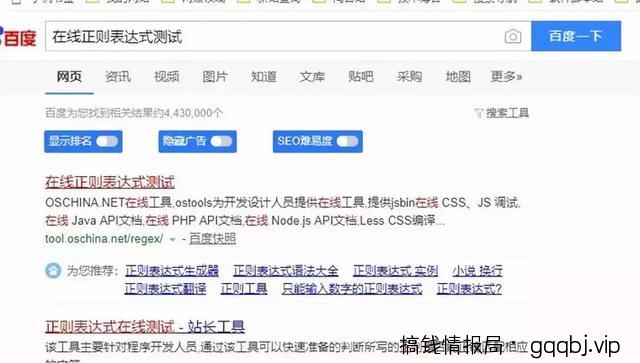Click the result count text 4,430,000个
640x363 pixels.
(x=194, y=113)
